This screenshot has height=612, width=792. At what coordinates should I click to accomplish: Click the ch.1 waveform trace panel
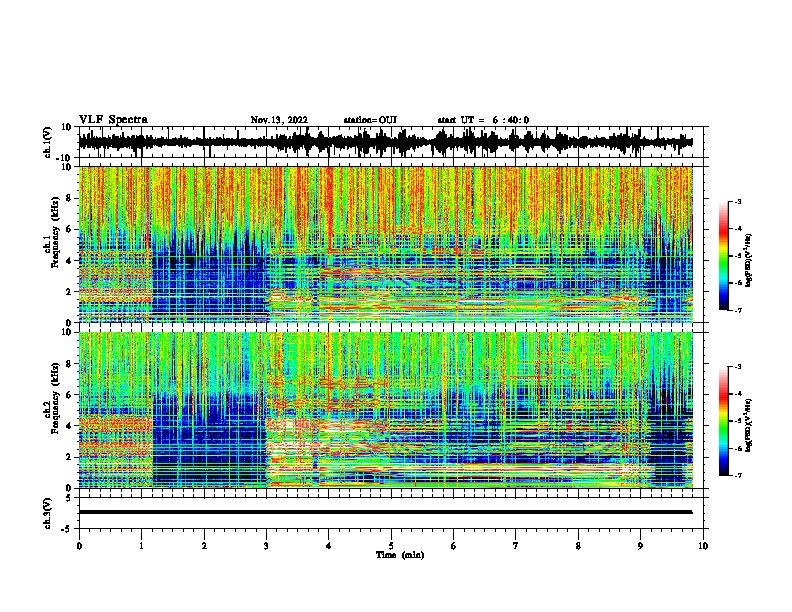click(x=393, y=142)
